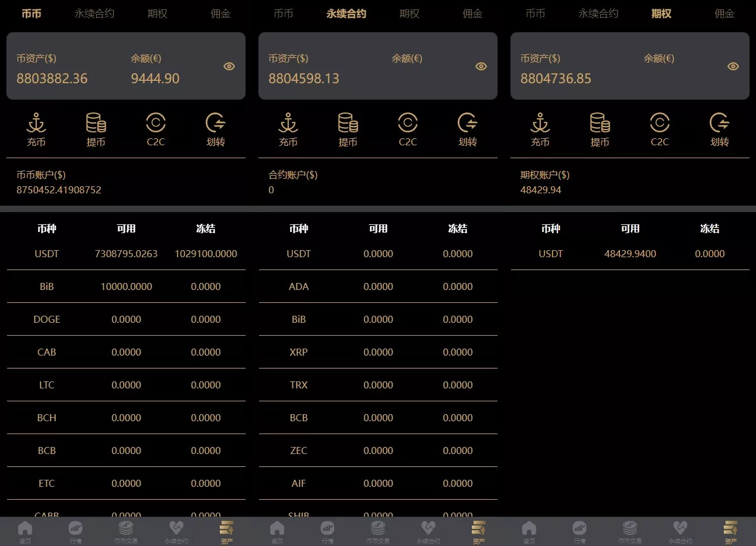Open 行情 market icon in bottom navigation
The height and width of the screenshot is (546, 756).
75,530
